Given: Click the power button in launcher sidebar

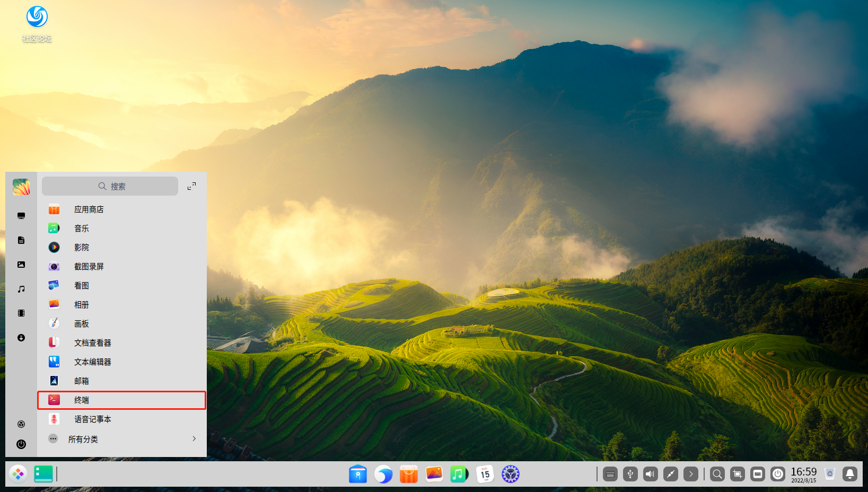Looking at the screenshot, I should (x=21, y=444).
